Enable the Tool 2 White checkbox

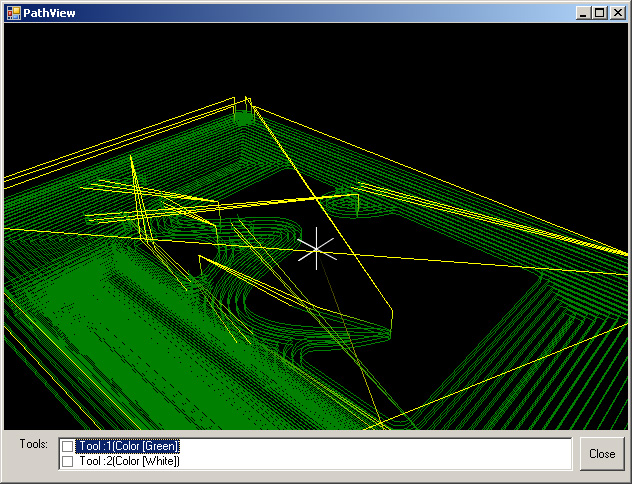(x=67, y=461)
